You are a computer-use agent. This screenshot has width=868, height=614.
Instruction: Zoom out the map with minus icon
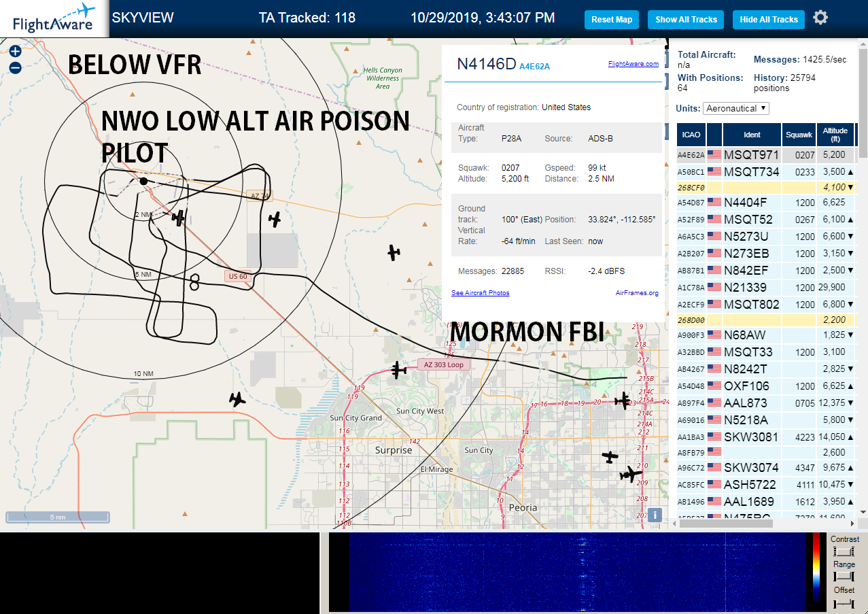tap(16, 67)
